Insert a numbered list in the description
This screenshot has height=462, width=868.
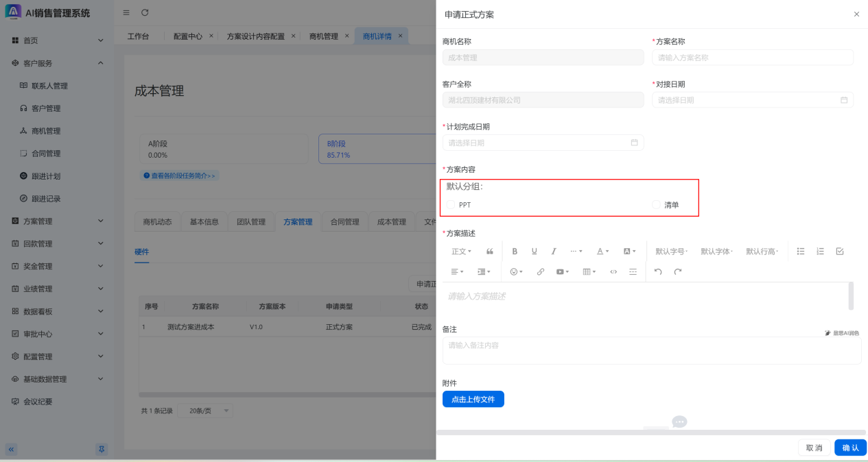point(820,252)
